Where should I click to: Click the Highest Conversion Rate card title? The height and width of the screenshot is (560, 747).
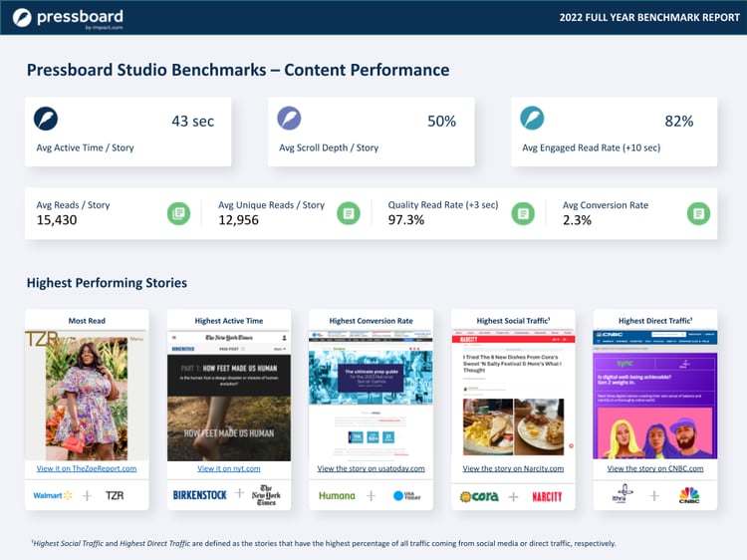coord(372,321)
